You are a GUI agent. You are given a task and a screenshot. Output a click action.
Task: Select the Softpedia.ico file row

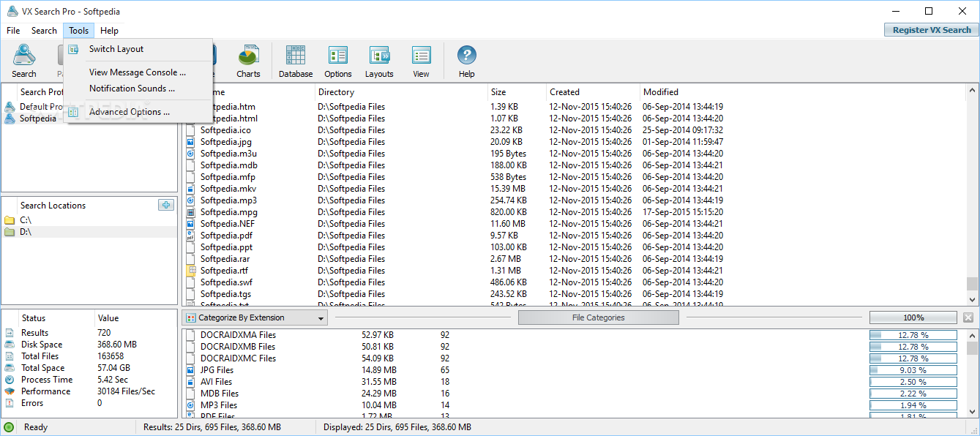click(574, 130)
